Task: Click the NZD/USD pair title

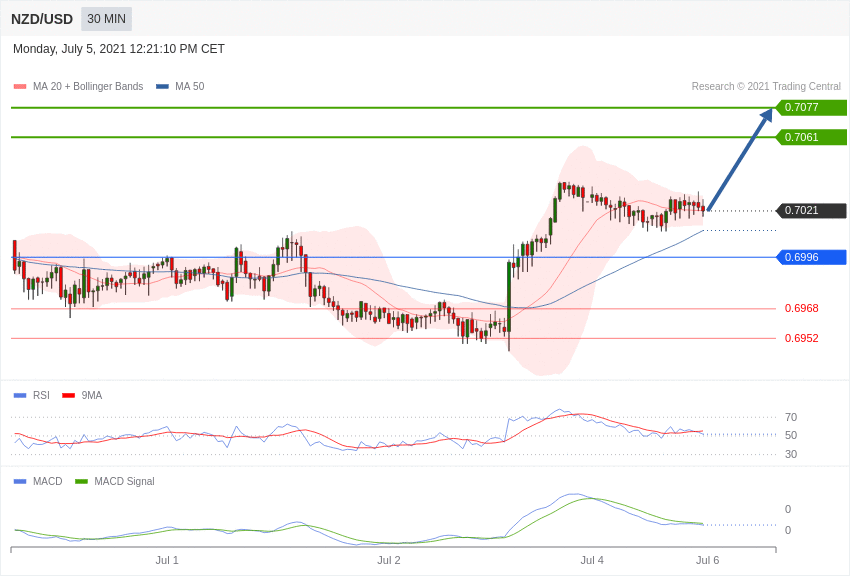Action: pos(42,19)
